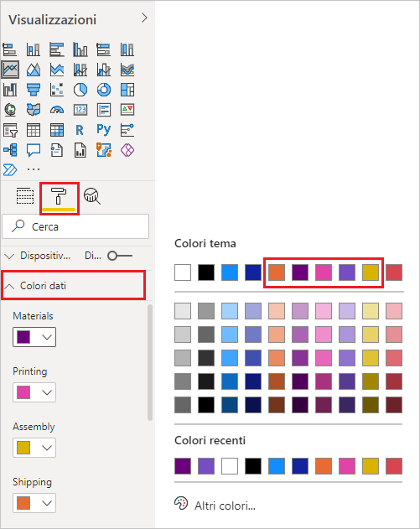Choose yellow in Colori recenti
The width and height of the screenshot is (420, 529).
pyautogui.click(x=371, y=466)
